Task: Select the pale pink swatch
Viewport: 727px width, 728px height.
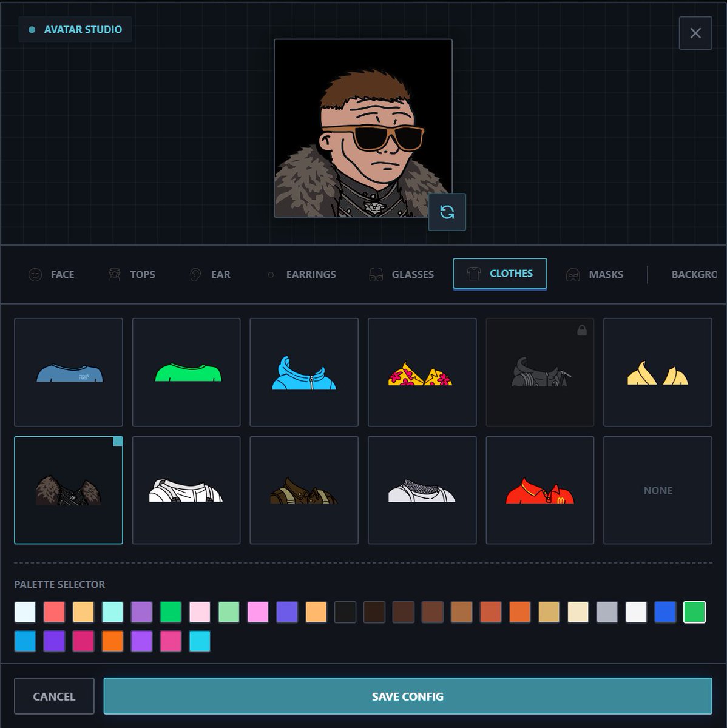Action: click(200, 612)
